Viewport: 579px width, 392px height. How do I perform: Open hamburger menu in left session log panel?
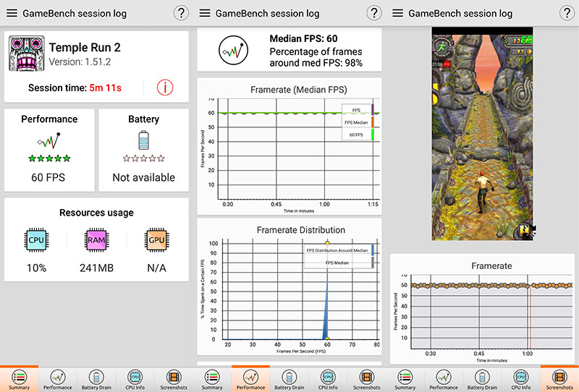coord(12,13)
